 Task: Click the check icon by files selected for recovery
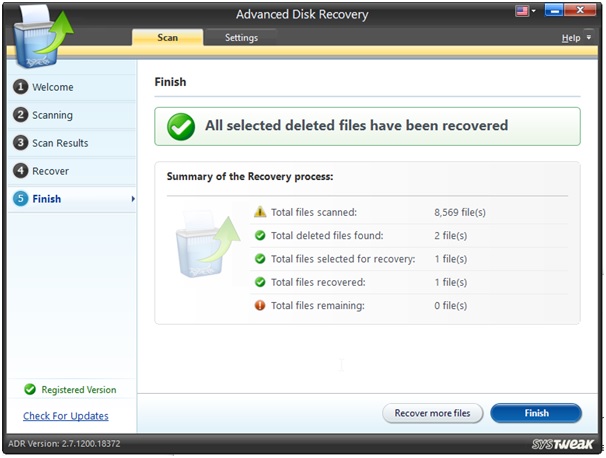260,259
